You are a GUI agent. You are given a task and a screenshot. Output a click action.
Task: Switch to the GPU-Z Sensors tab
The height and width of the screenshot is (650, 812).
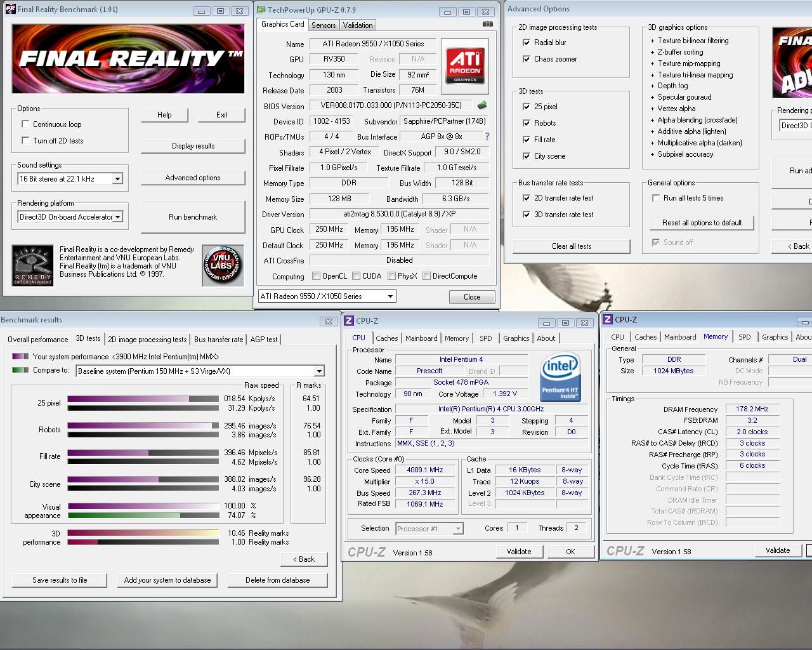click(x=324, y=25)
